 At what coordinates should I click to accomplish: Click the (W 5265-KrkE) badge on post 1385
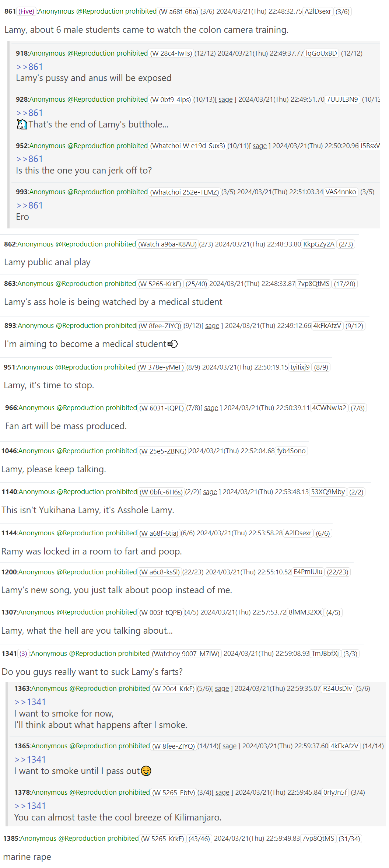(x=163, y=839)
